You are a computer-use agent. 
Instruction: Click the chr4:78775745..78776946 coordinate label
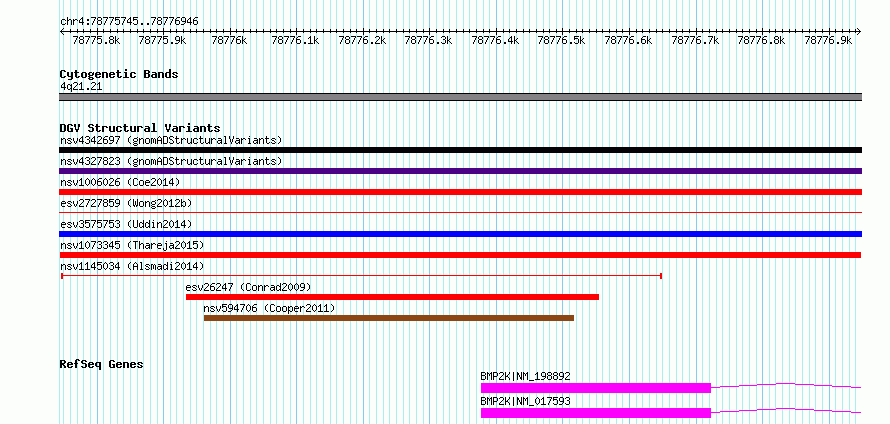pyautogui.click(x=129, y=22)
